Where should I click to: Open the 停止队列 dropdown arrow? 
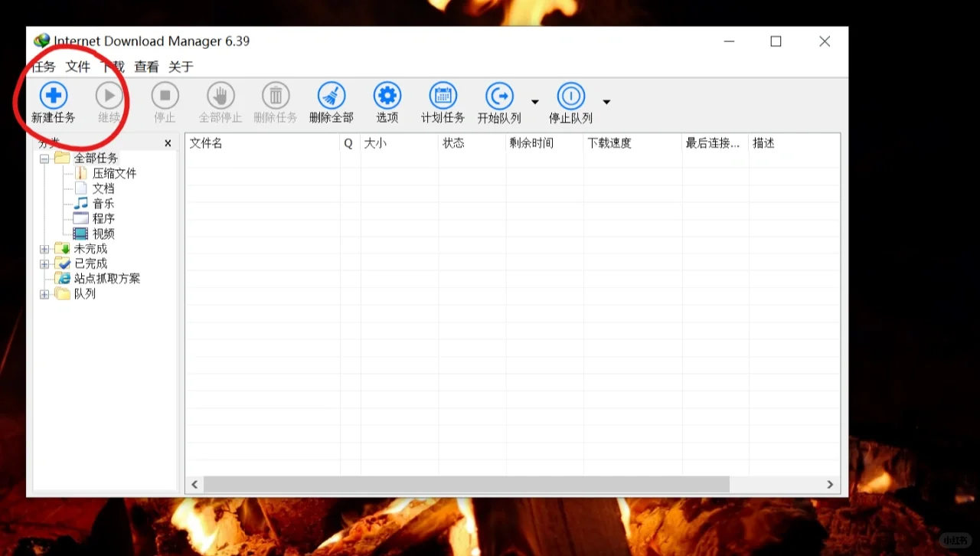point(606,101)
